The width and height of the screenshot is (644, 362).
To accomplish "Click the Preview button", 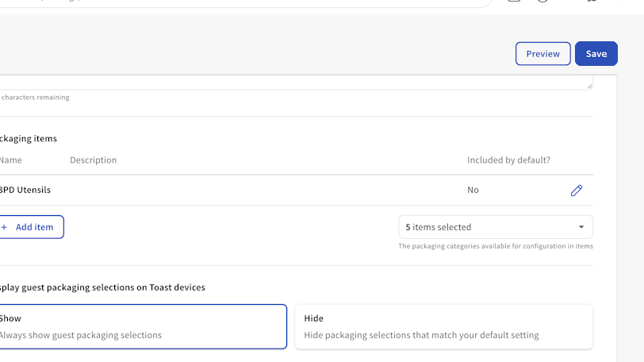I will 542,54.
